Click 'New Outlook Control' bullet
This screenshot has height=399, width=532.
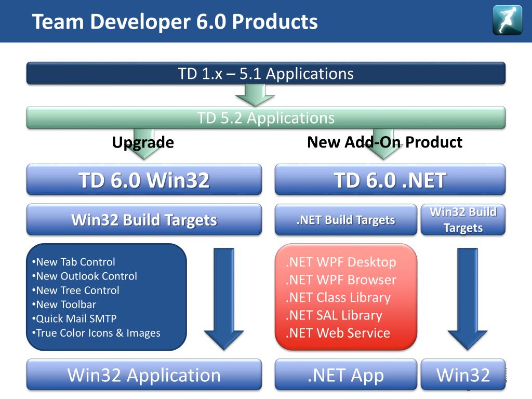pyautogui.click(x=85, y=276)
